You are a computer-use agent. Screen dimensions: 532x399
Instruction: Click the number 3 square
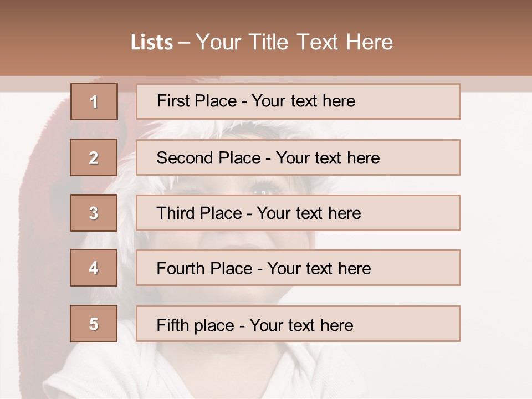(x=94, y=213)
